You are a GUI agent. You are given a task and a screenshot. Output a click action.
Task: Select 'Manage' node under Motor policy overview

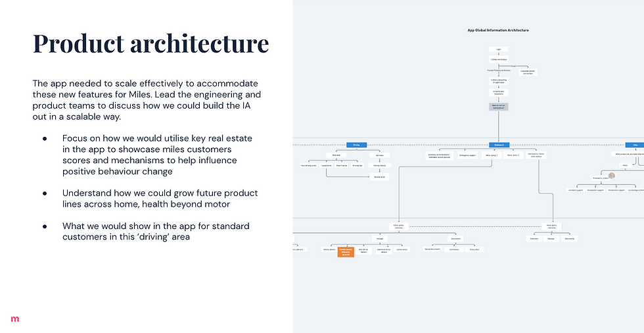[380, 238]
